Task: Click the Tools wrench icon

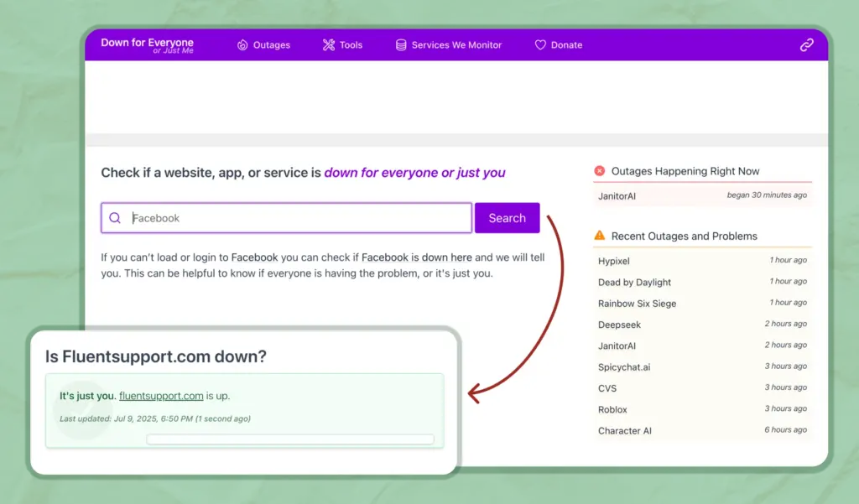Action: click(329, 45)
